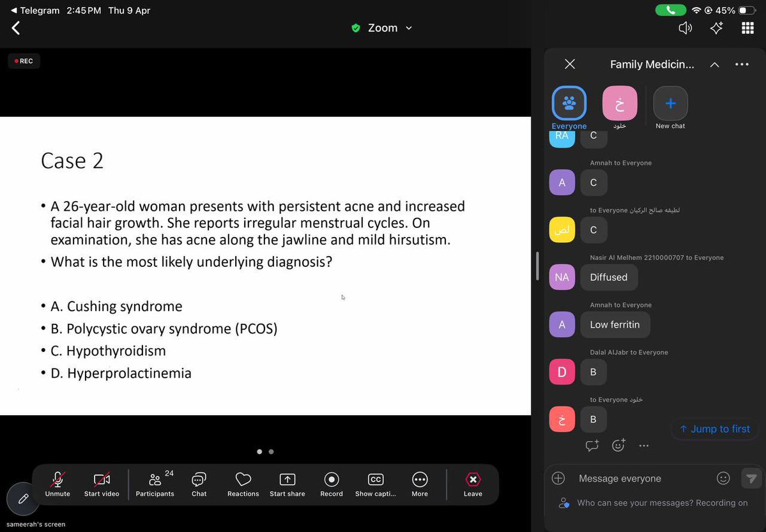The width and height of the screenshot is (766, 532).
Task: Open the annotation pencil tool
Action: pyautogui.click(x=23, y=499)
